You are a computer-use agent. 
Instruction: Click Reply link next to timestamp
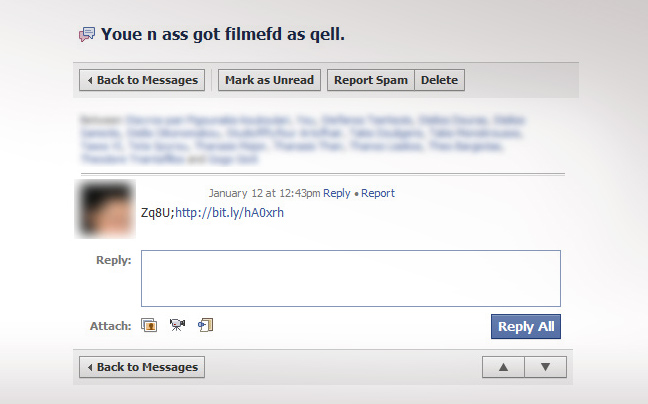pos(336,193)
